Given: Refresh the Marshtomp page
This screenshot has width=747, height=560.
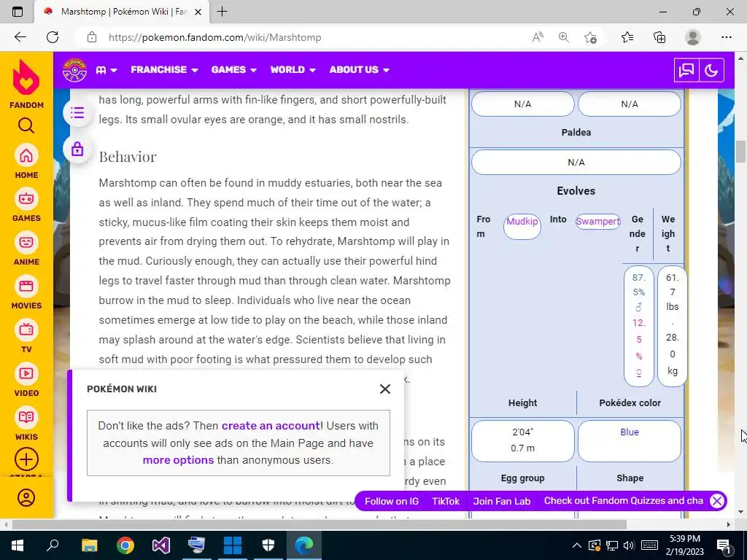Looking at the screenshot, I should [53, 37].
